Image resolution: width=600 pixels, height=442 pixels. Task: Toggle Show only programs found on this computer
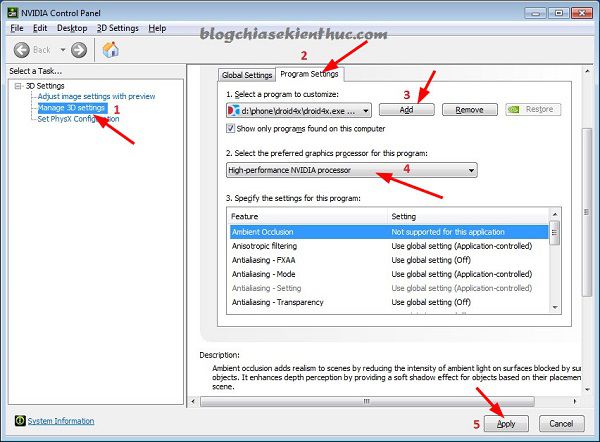230,128
